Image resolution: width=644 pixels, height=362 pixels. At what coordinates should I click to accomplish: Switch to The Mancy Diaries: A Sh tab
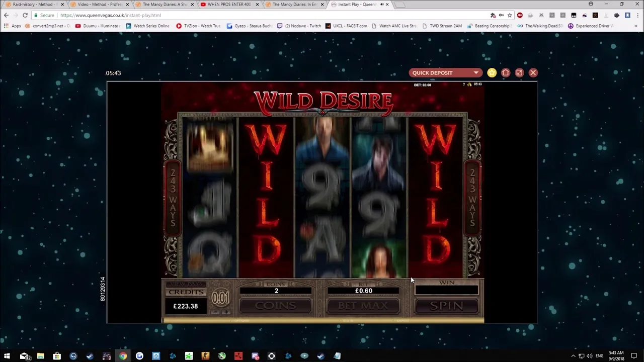164,5
